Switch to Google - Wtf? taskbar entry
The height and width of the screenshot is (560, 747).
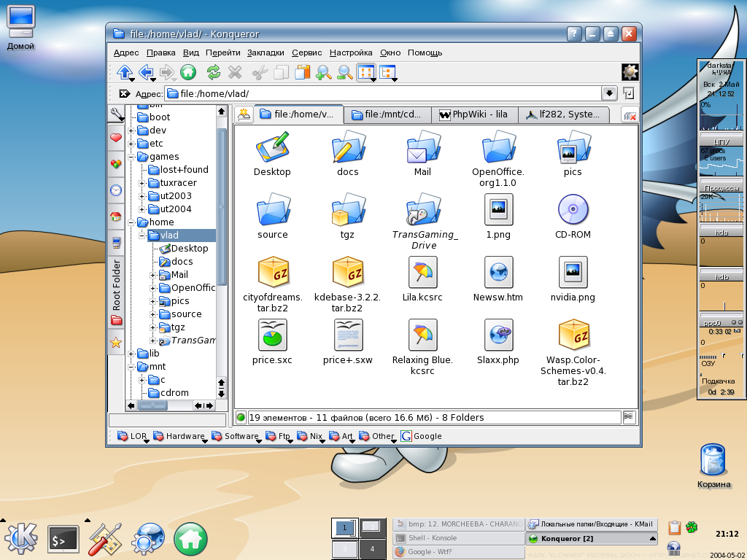coord(459,552)
